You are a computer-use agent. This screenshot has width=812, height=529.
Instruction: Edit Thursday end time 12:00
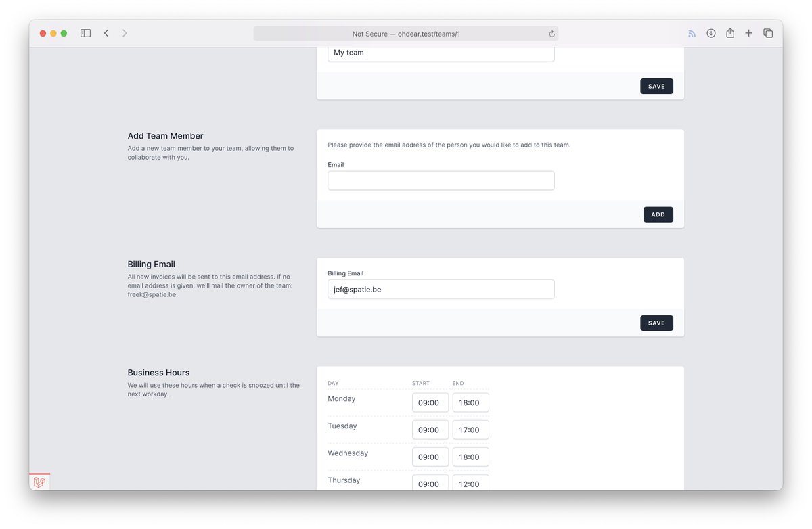[470, 482]
